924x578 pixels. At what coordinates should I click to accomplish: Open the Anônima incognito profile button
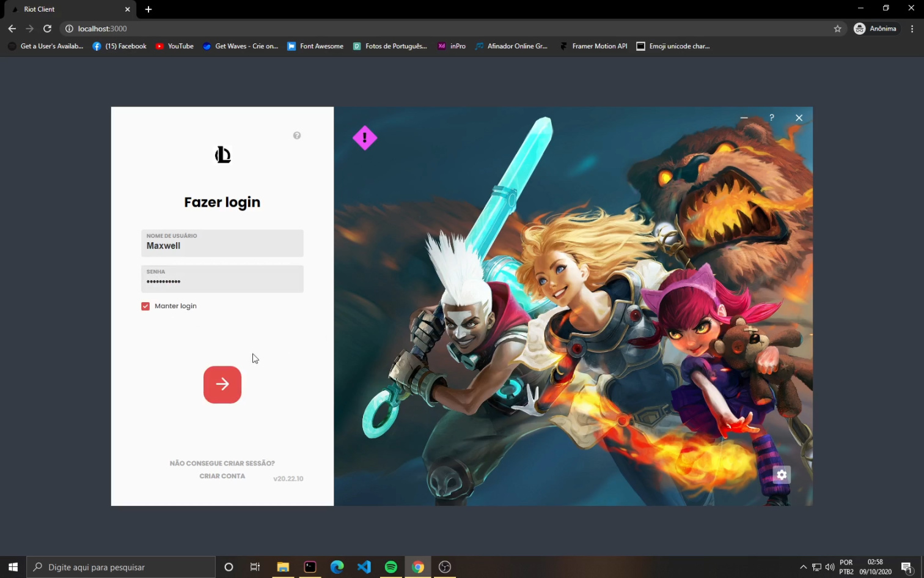[x=876, y=29]
